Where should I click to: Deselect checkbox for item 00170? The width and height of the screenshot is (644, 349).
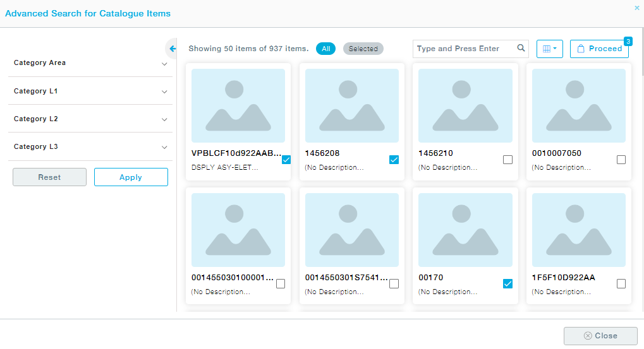point(507,284)
